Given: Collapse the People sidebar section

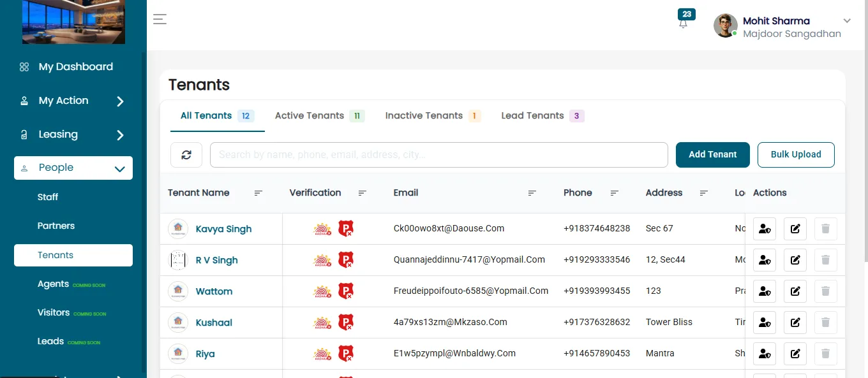Looking at the screenshot, I should [x=73, y=168].
